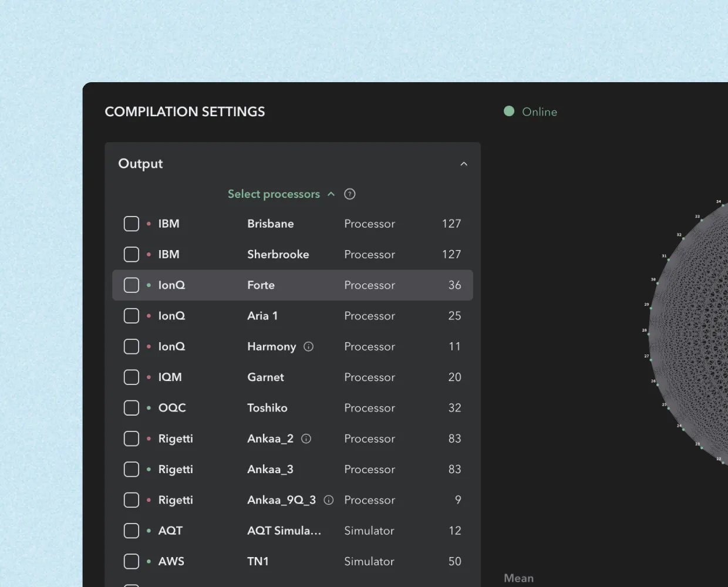
Task: Click node 34 on the qubit graph
Action: 722,205
